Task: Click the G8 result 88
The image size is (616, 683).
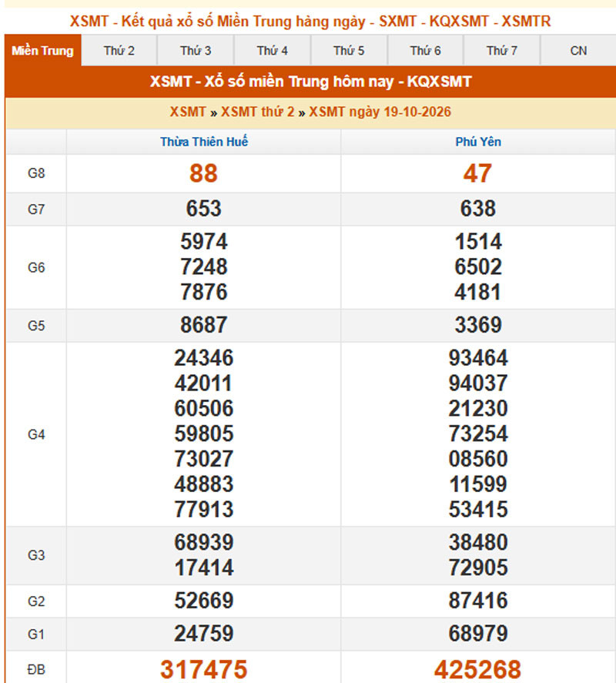Action: pyautogui.click(x=203, y=173)
